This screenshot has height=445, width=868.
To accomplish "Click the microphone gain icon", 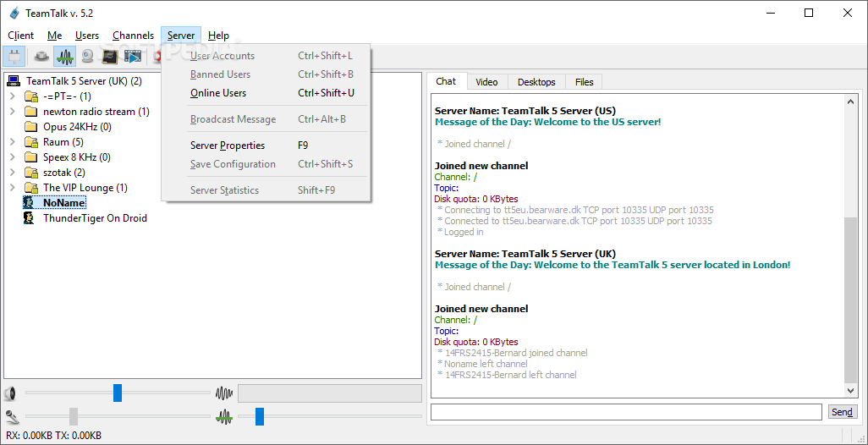I will pyautogui.click(x=10, y=416).
